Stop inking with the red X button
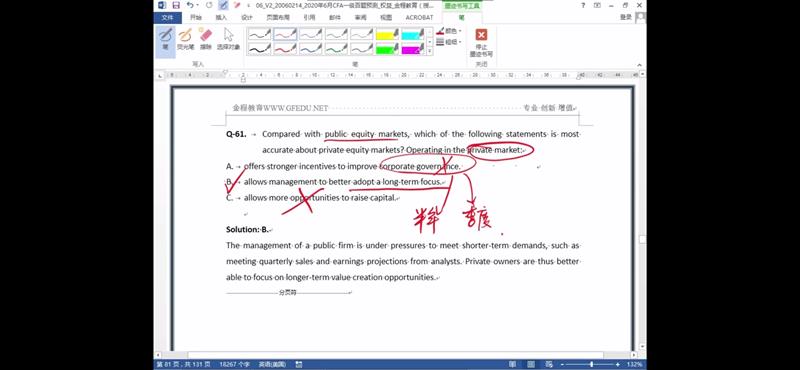Screen dimensions: 800x370 pyautogui.click(x=481, y=42)
